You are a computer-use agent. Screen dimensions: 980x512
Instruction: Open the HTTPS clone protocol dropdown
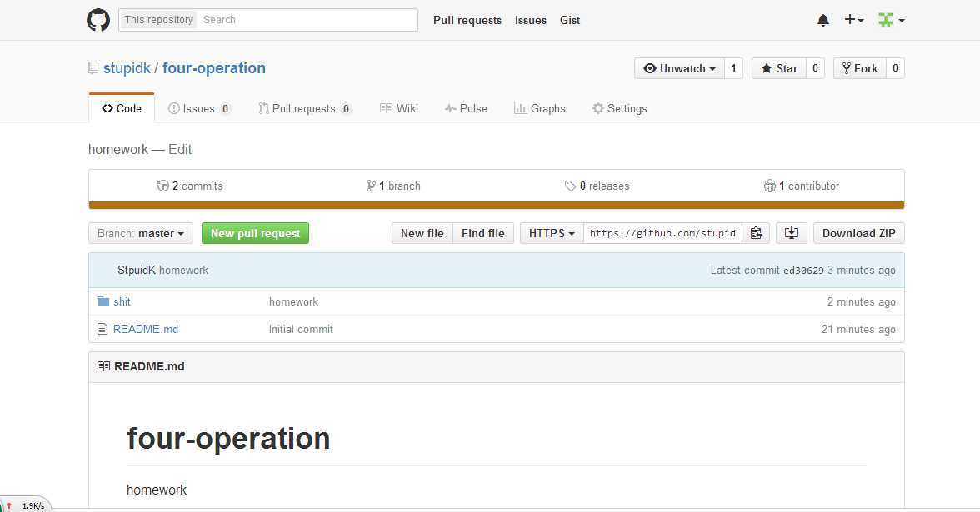[552, 233]
